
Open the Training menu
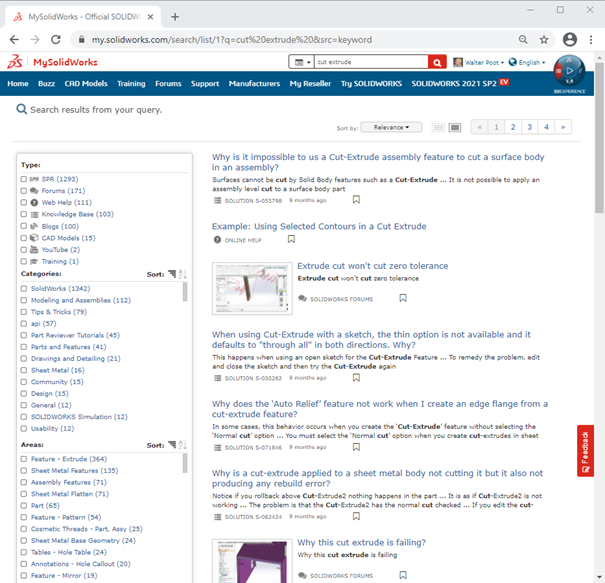[x=131, y=83]
